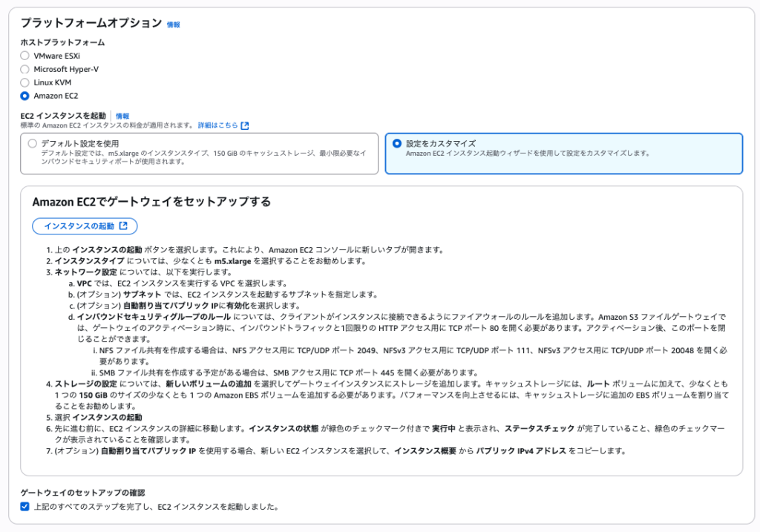Click the "ゲートウェイのセットアップの確認" label
760x532 pixels.
coord(82,493)
